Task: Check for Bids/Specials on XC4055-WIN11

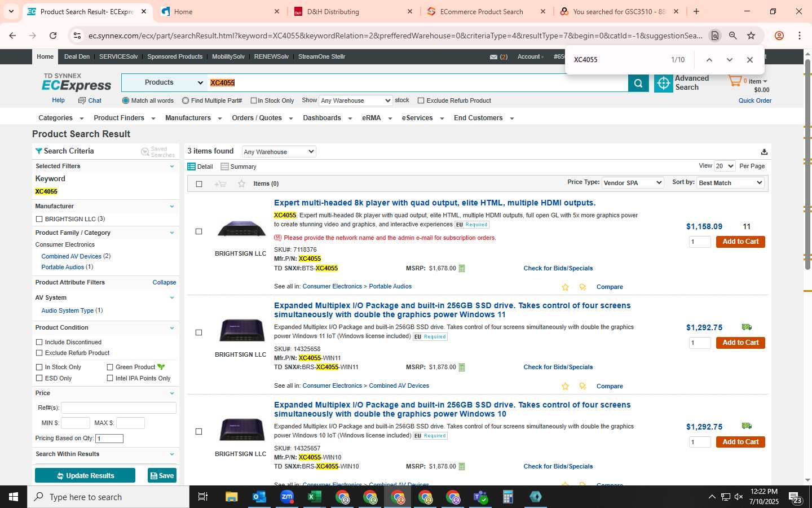Action: click(558, 367)
